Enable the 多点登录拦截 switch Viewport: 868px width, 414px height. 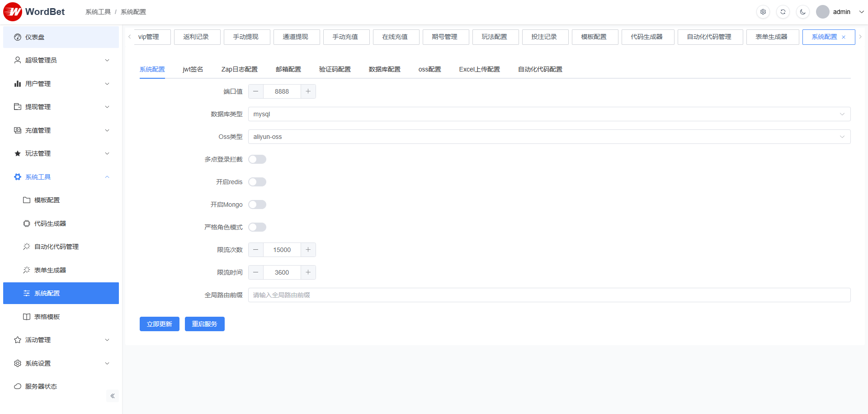click(257, 159)
